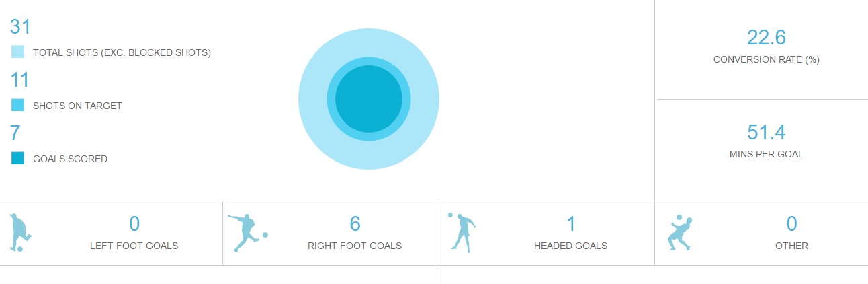The height and width of the screenshot is (284, 868).
Task: Click the 22.6 conversion rate value
Action: tap(767, 37)
